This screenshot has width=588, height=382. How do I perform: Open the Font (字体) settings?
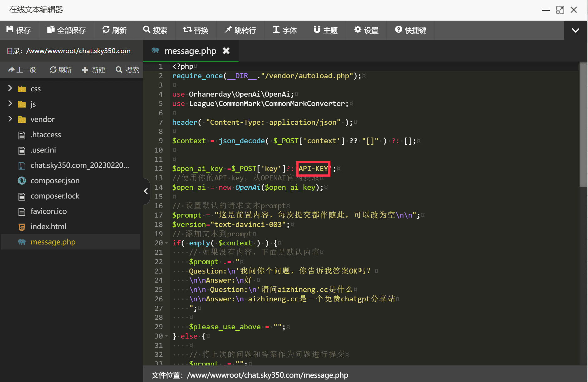[284, 30]
